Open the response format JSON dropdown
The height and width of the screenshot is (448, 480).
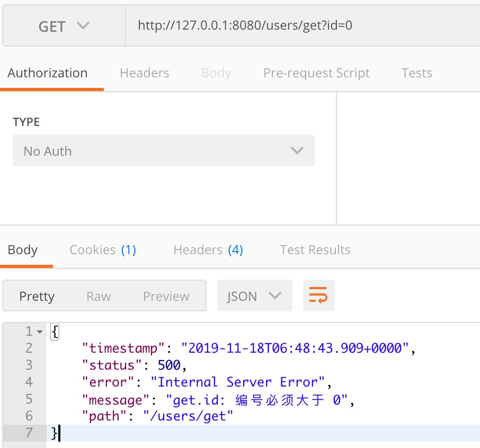[x=254, y=295]
